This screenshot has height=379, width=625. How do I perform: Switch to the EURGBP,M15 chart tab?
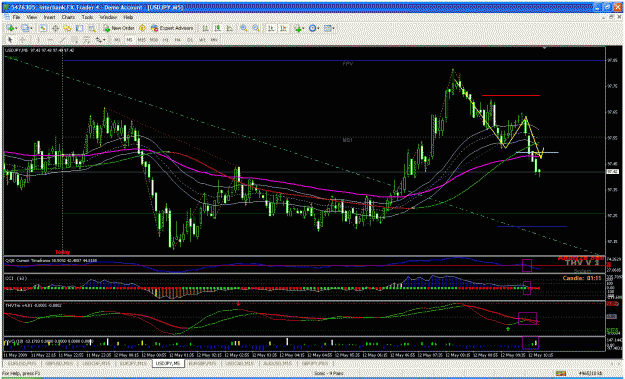click(203, 363)
